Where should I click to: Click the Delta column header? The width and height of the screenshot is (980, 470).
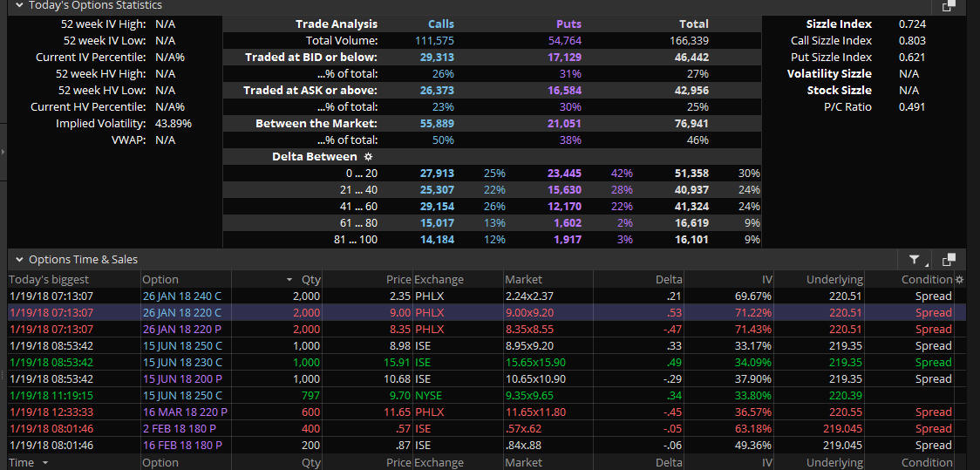tap(669, 280)
